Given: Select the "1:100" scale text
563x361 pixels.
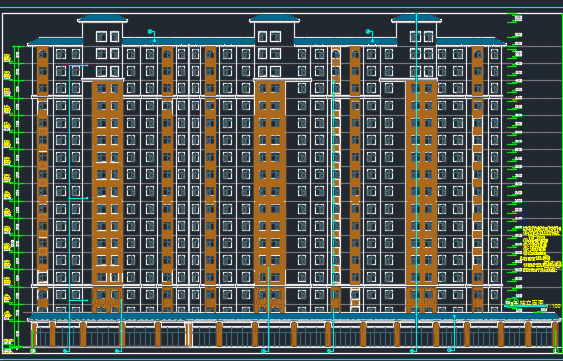Looking at the screenshot, I should (x=554, y=306).
